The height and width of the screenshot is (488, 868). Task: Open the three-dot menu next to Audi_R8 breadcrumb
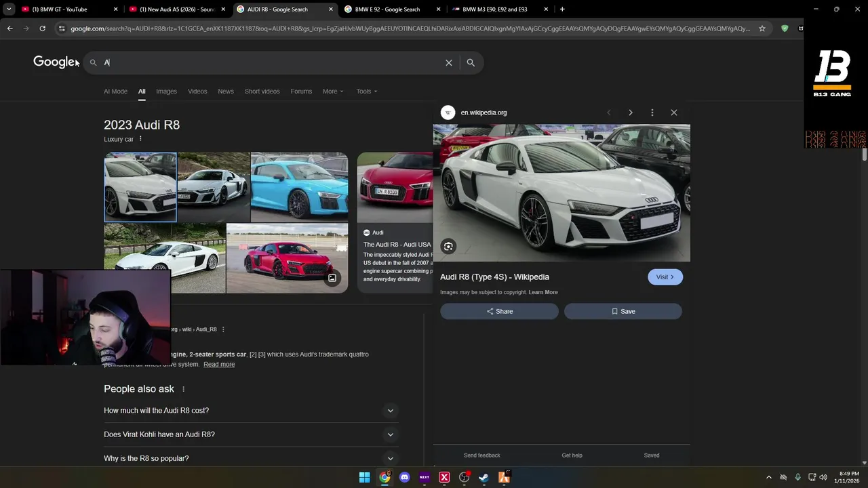(x=223, y=329)
